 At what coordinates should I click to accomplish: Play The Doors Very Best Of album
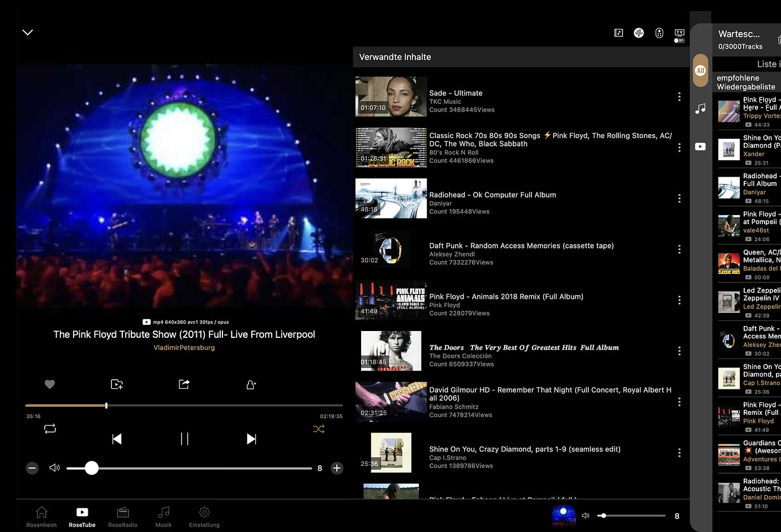coord(390,351)
